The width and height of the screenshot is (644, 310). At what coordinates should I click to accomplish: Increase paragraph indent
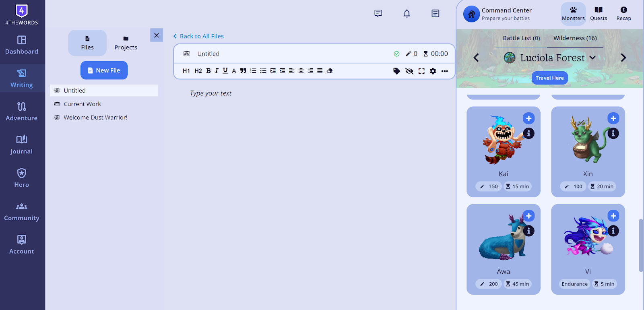(x=273, y=71)
